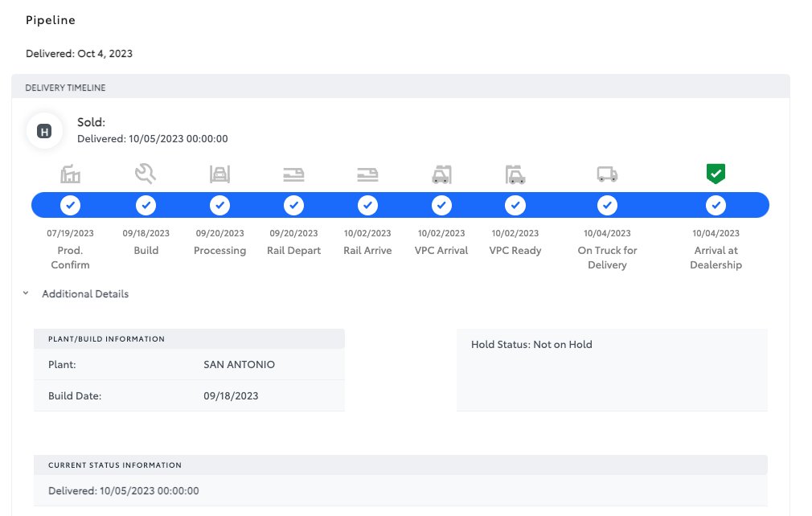The height and width of the screenshot is (516, 812).
Task: Click the Rail Arrive train icon
Action: [367, 174]
